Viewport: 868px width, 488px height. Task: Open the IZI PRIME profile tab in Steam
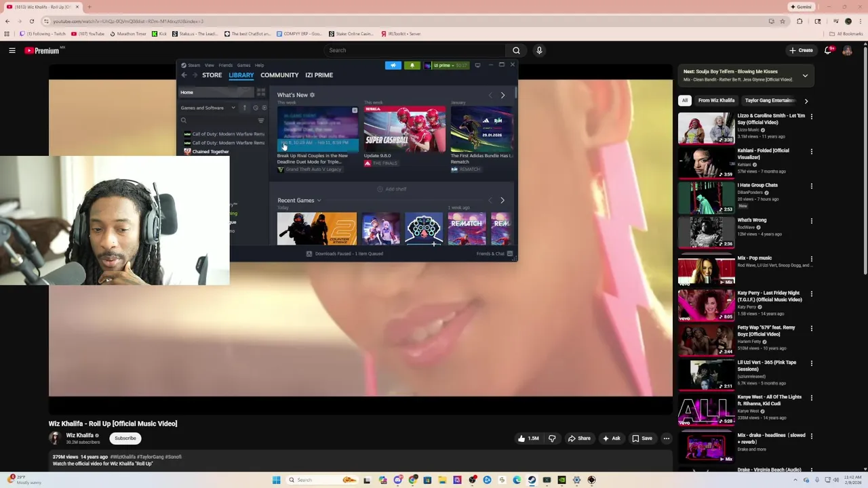point(319,75)
